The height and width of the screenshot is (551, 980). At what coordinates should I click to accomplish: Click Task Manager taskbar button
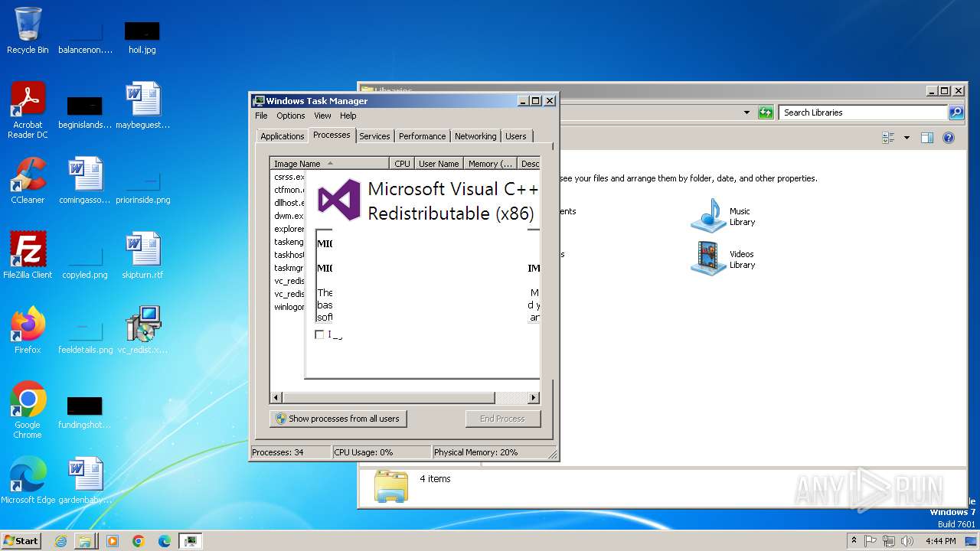(191, 541)
